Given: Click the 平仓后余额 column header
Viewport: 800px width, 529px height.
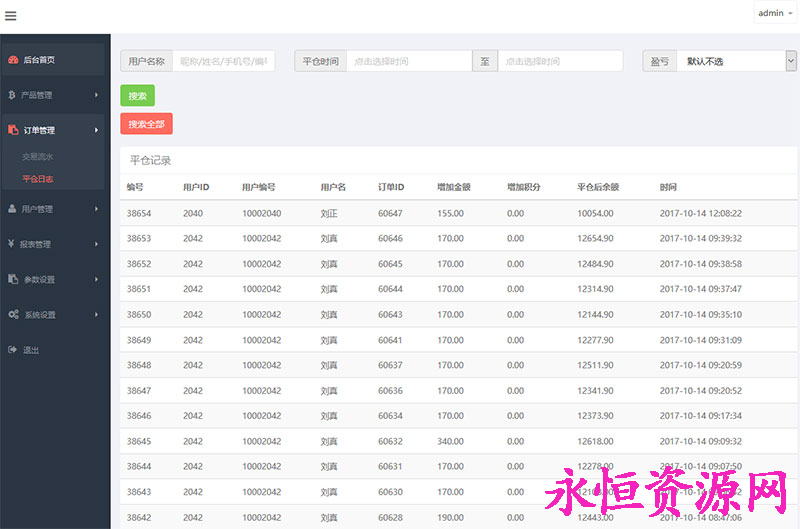Looking at the screenshot, I should coord(598,187).
